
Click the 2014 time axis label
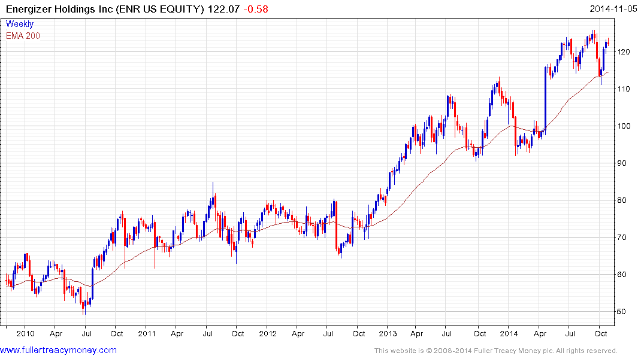pyautogui.click(x=509, y=333)
